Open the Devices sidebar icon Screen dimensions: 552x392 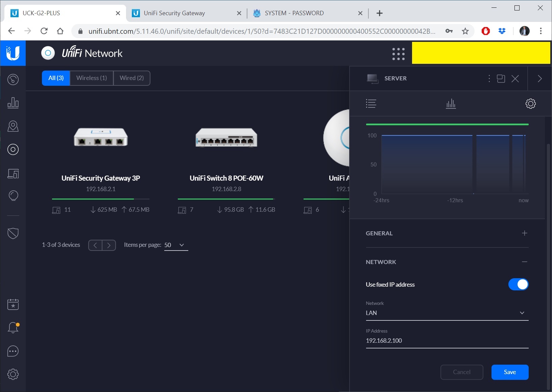pos(13,149)
